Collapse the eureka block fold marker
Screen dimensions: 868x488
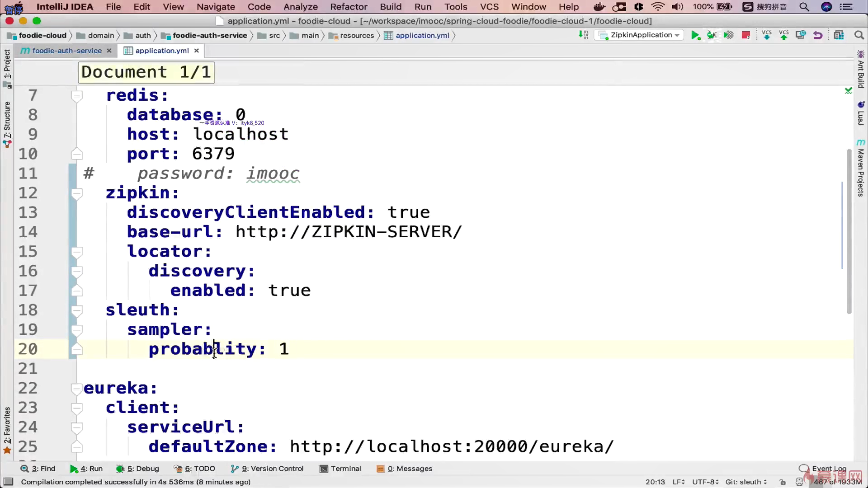click(77, 388)
